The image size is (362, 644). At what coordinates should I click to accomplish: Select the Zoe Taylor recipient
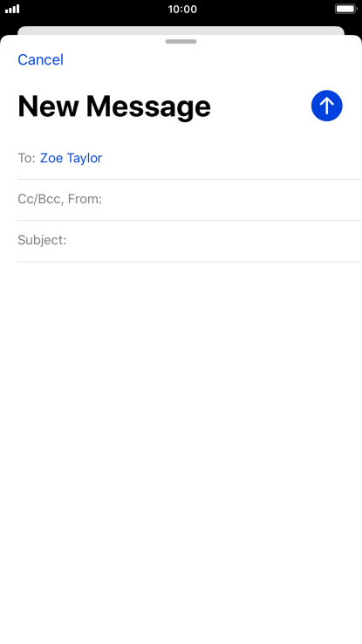point(71,158)
